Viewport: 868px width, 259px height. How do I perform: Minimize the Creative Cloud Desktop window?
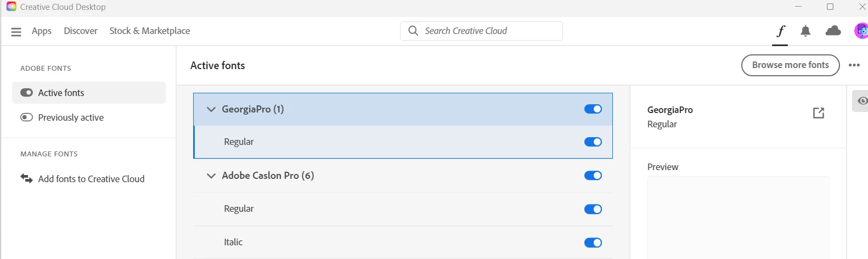pyautogui.click(x=798, y=7)
